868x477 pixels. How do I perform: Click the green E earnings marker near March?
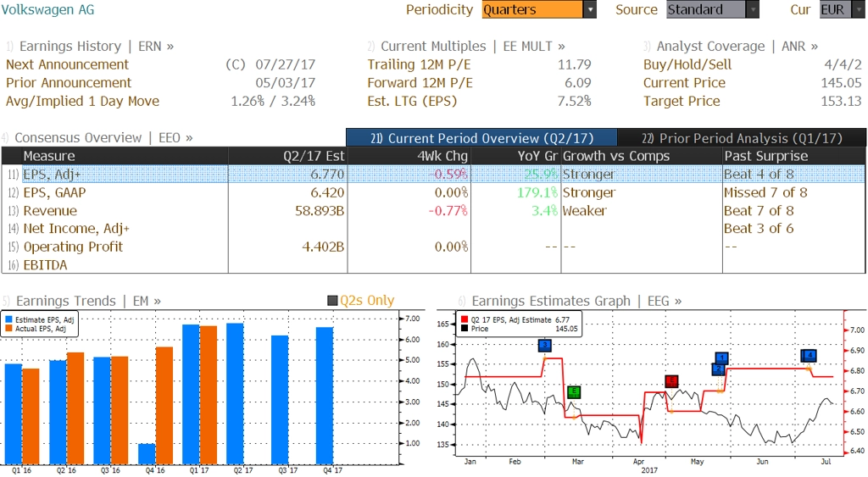tap(574, 391)
